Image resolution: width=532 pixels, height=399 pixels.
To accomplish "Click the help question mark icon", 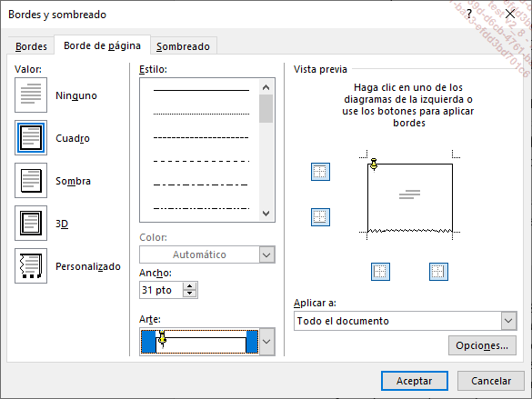I will click(469, 14).
